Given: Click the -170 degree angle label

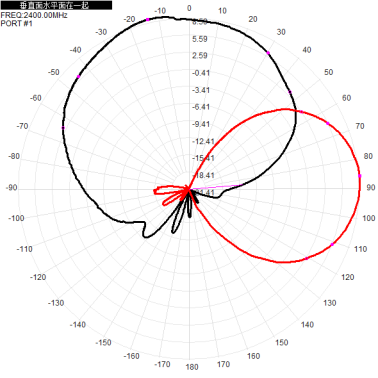Looking at the screenshot, I should (162, 364).
